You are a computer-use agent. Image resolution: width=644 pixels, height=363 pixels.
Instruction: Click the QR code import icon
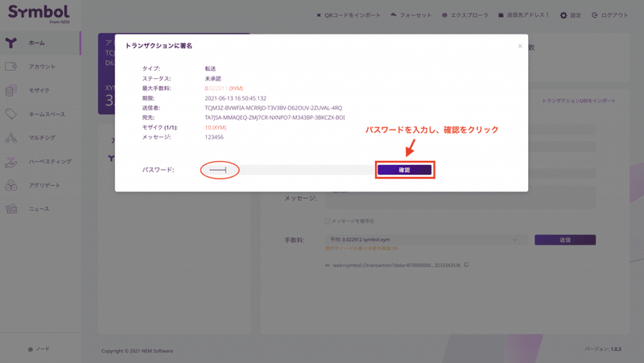click(319, 15)
